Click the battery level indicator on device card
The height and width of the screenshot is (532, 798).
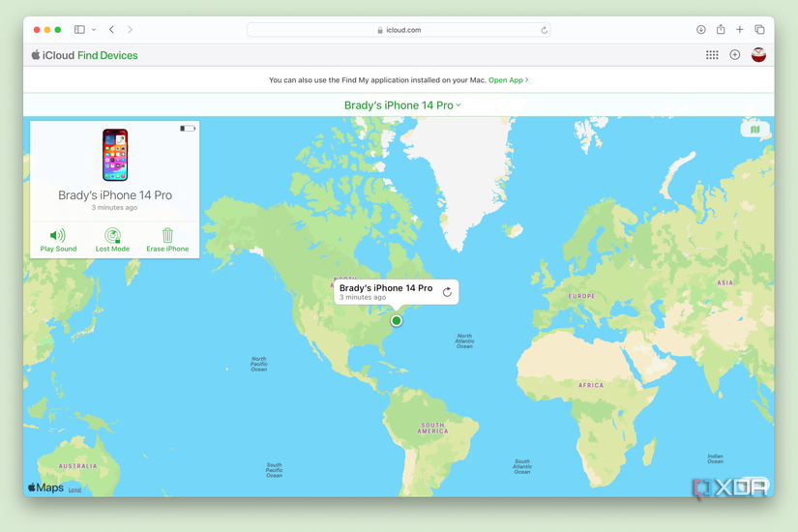pos(188,129)
